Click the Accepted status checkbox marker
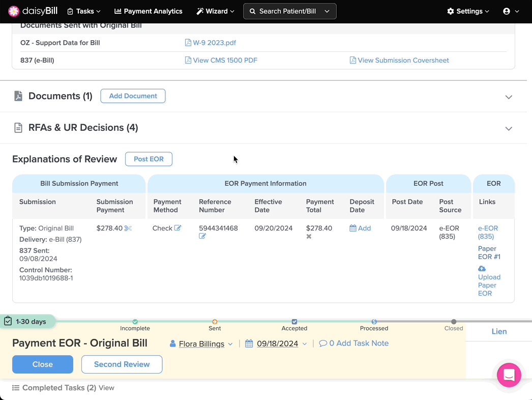The height and width of the screenshot is (400, 532). click(x=294, y=322)
